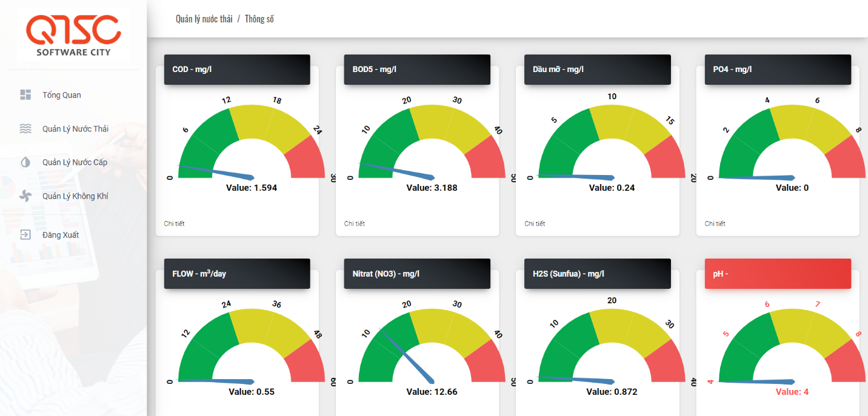Click the H2S value text 0.872
Screen dimensions: 868x416
tap(612, 392)
